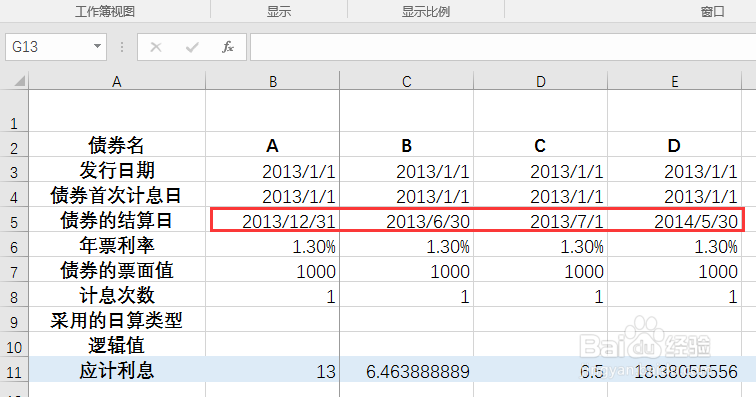The image size is (756, 397).
Task: Click empty cell C9 for day-count basis
Action: click(406, 320)
